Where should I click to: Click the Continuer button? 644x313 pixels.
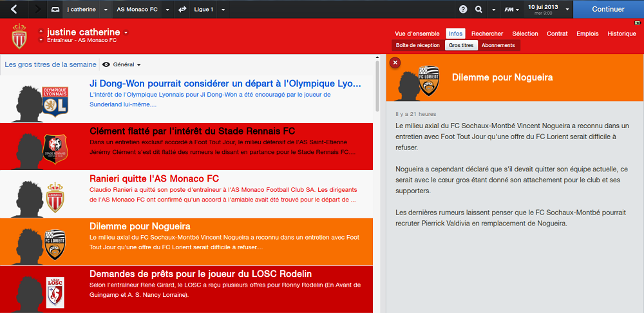609,9
